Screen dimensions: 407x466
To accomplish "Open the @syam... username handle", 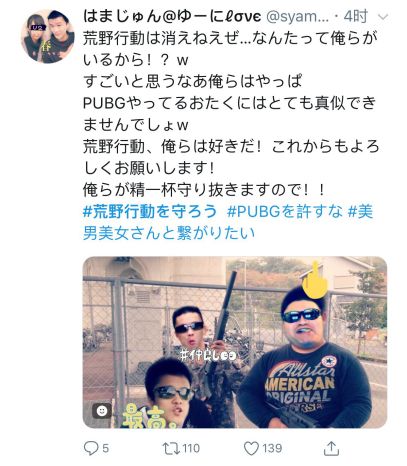I will point(298,17).
